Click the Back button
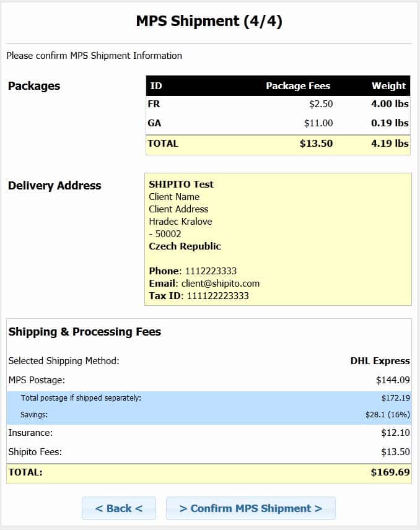This screenshot has height=530, width=420. point(118,508)
